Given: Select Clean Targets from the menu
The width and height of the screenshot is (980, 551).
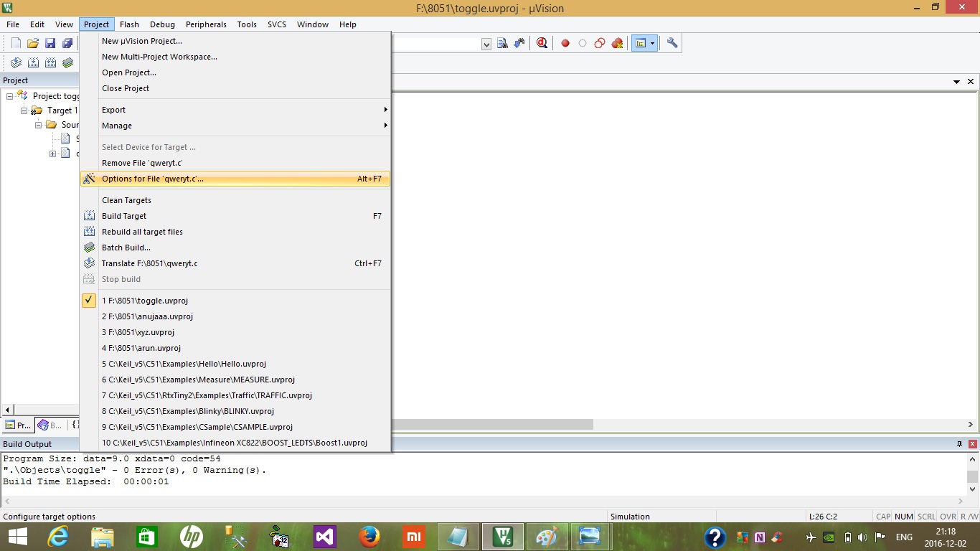Looking at the screenshot, I should (x=127, y=200).
